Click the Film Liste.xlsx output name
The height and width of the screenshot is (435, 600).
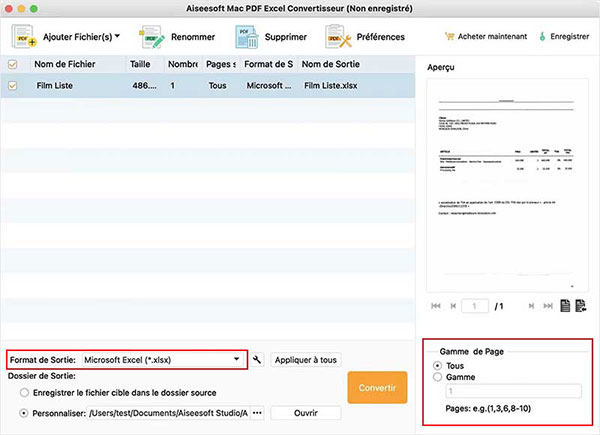click(x=331, y=86)
